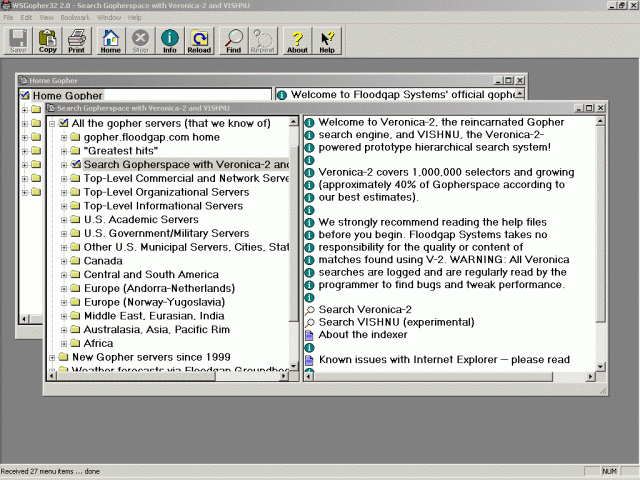Viewport: 640px width, 480px height.
Task: Go to the Home gopher via toolbar
Action: [110, 40]
